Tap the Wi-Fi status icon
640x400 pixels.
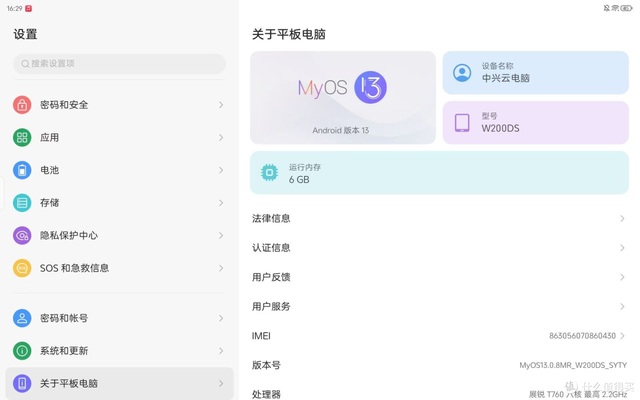pos(616,8)
